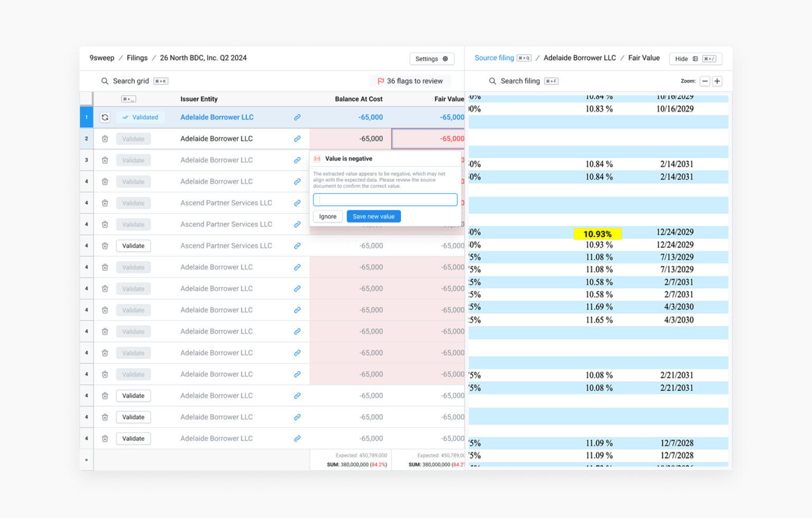Click Issuer Entity column header
Viewport: 812px width, 518px height.
(x=199, y=99)
